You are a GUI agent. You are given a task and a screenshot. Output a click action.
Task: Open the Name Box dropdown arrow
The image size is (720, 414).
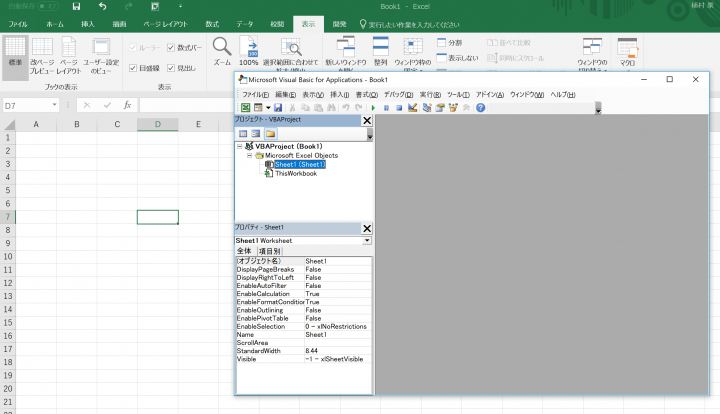(x=55, y=105)
